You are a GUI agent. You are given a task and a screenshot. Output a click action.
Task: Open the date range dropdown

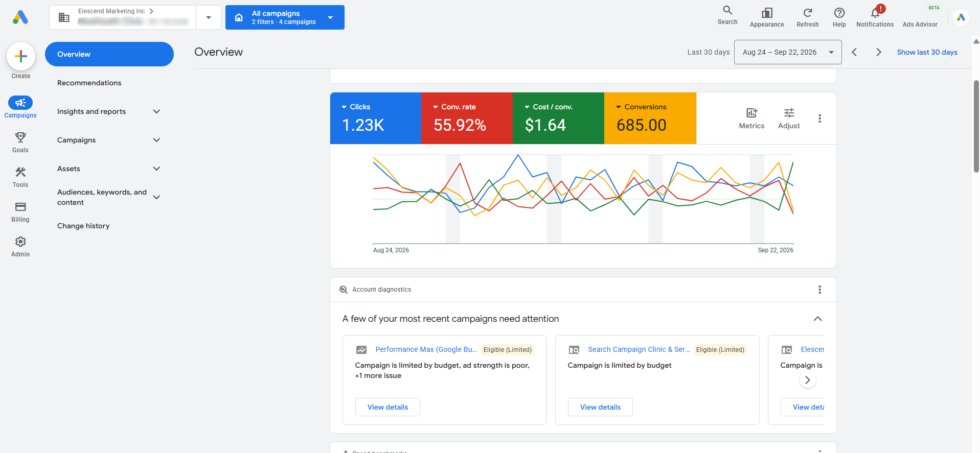[x=788, y=52]
